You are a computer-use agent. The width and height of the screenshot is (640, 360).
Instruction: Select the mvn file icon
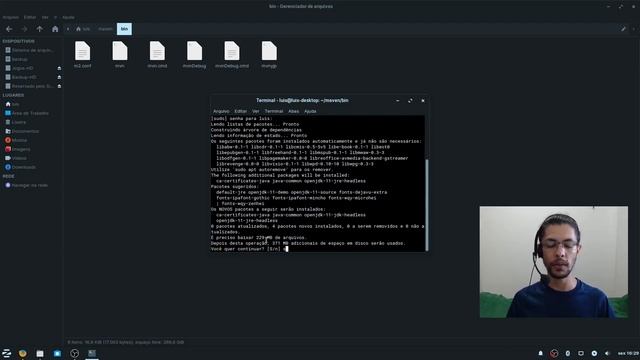[x=120, y=51]
